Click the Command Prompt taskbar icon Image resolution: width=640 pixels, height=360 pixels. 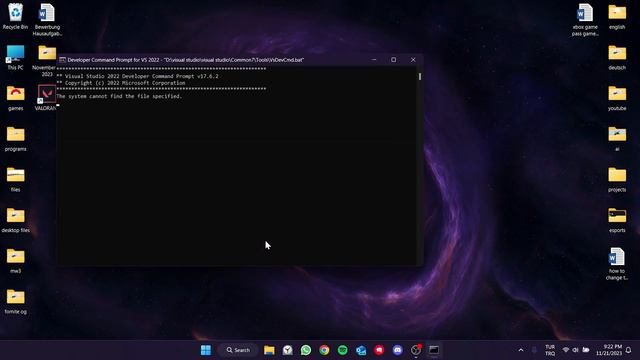[434, 350]
